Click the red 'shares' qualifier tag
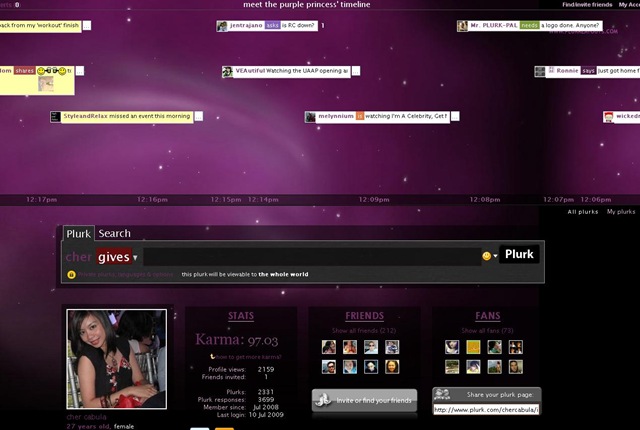640x430 pixels. [24, 71]
